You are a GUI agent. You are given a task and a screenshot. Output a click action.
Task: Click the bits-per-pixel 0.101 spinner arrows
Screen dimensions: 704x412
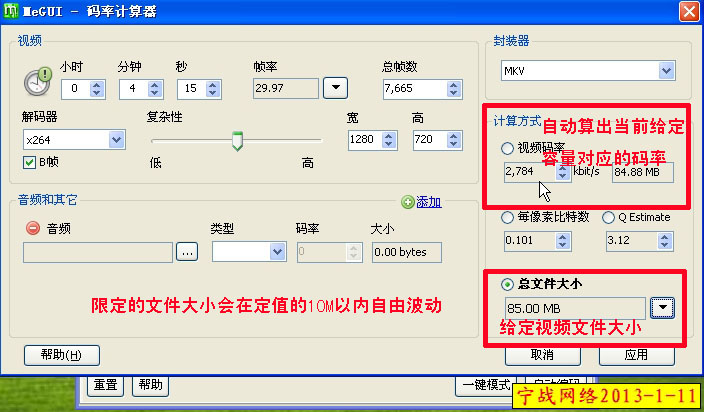click(563, 241)
